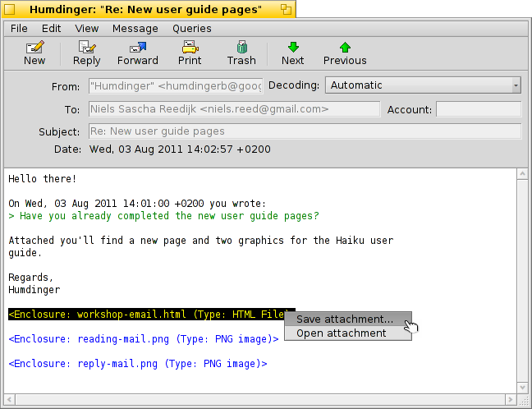Viewport: 532px width, 409px height.
Task: Open the Message menu
Action: [x=135, y=28]
